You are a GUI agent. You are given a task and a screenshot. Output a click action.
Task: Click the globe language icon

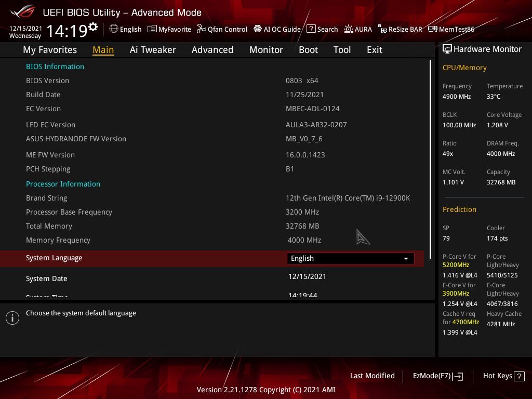click(x=114, y=29)
